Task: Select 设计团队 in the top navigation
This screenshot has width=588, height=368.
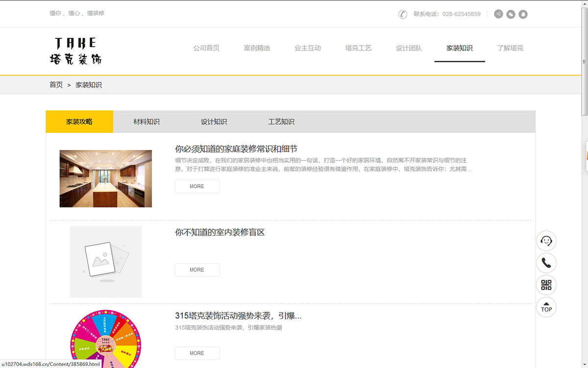Action: pos(409,48)
